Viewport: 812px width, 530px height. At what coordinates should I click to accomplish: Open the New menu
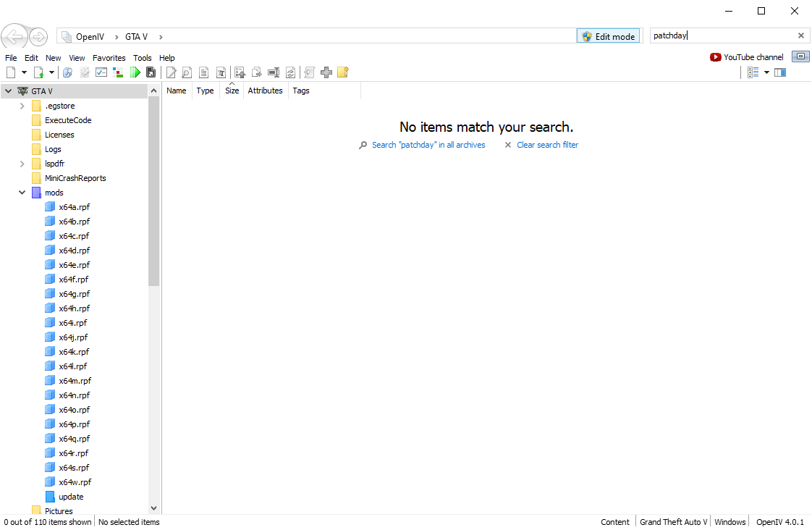[x=53, y=58]
